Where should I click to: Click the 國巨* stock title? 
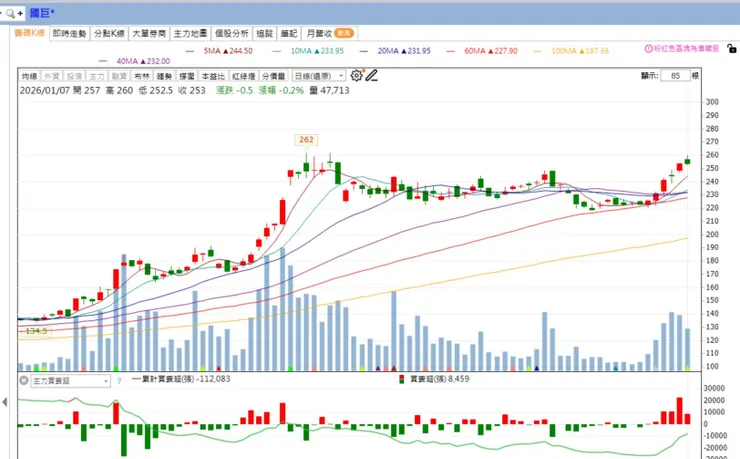click(x=42, y=13)
